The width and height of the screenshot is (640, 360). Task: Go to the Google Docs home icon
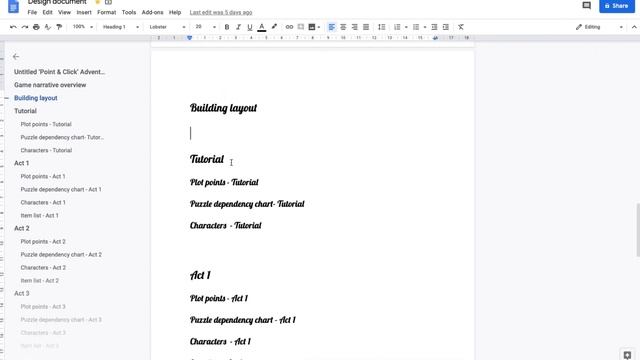pos(13,6)
